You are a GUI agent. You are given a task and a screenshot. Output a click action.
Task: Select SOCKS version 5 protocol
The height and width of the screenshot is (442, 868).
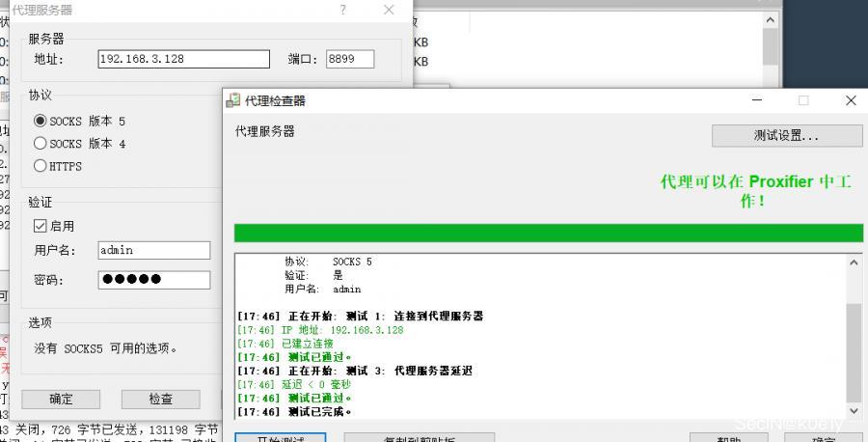pyautogui.click(x=41, y=121)
